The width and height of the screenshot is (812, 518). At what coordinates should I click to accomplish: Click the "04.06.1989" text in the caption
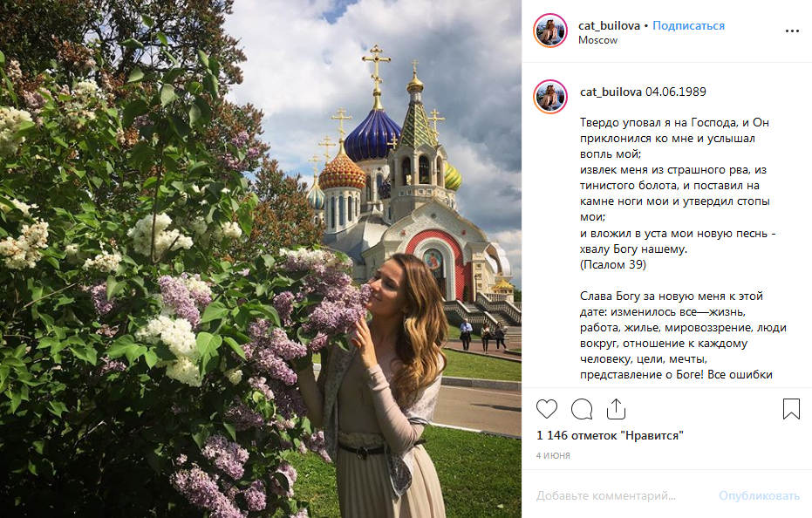(676, 92)
